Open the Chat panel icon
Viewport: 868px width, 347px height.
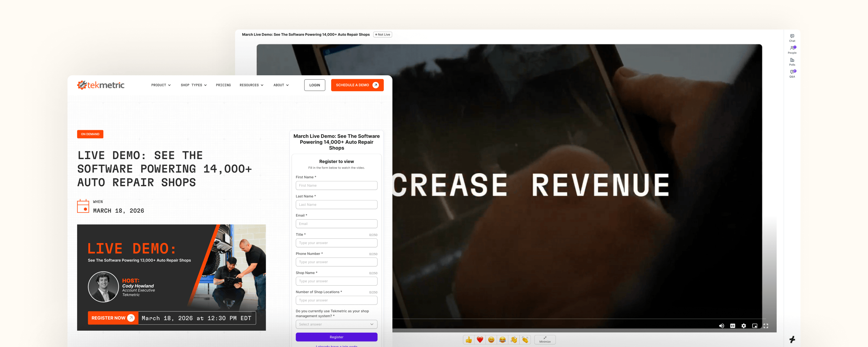pyautogui.click(x=792, y=37)
